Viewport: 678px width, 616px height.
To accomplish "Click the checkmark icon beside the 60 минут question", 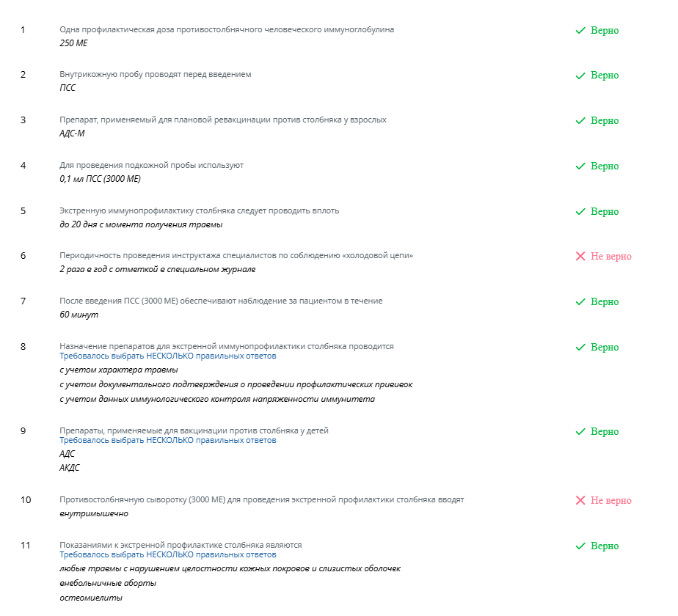I will point(580,302).
